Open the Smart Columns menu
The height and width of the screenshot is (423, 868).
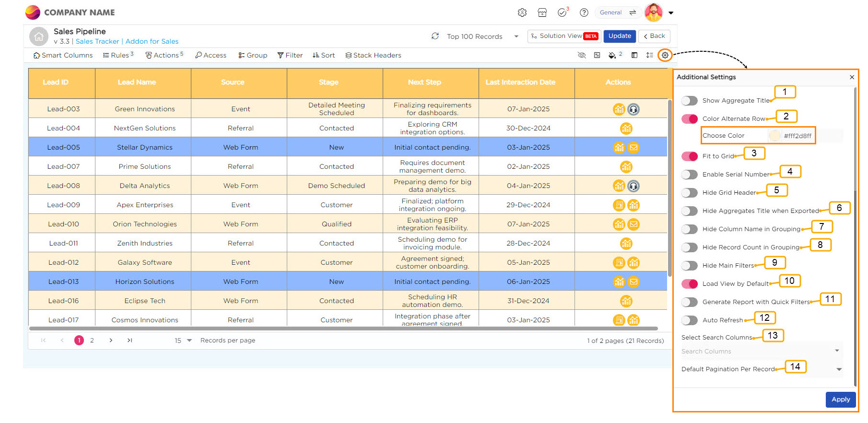point(63,55)
